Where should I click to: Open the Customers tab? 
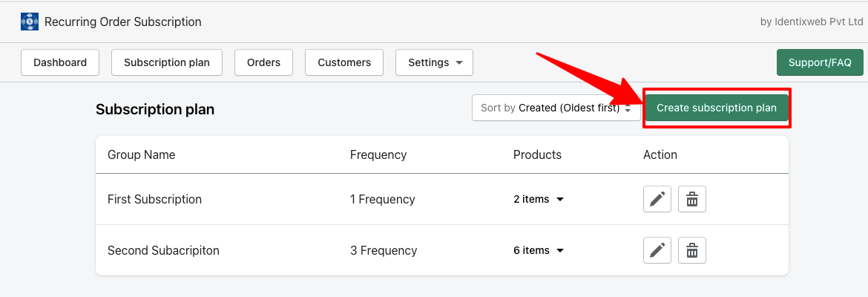[x=344, y=62]
